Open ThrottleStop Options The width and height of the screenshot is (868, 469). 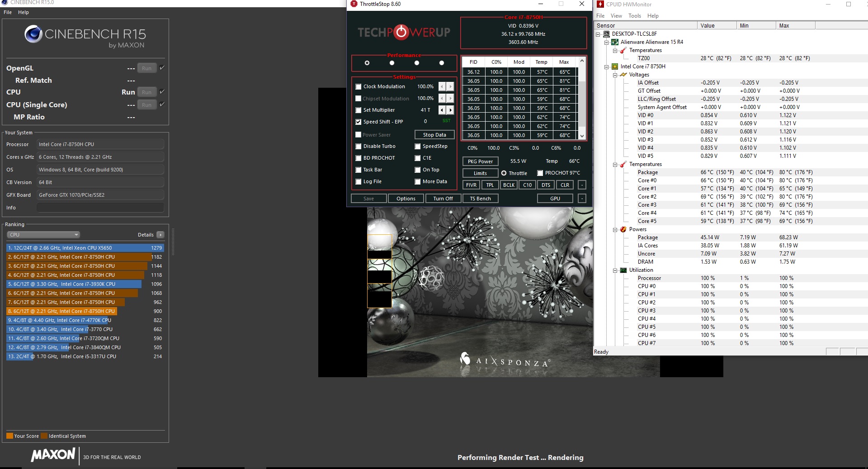click(x=406, y=199)
